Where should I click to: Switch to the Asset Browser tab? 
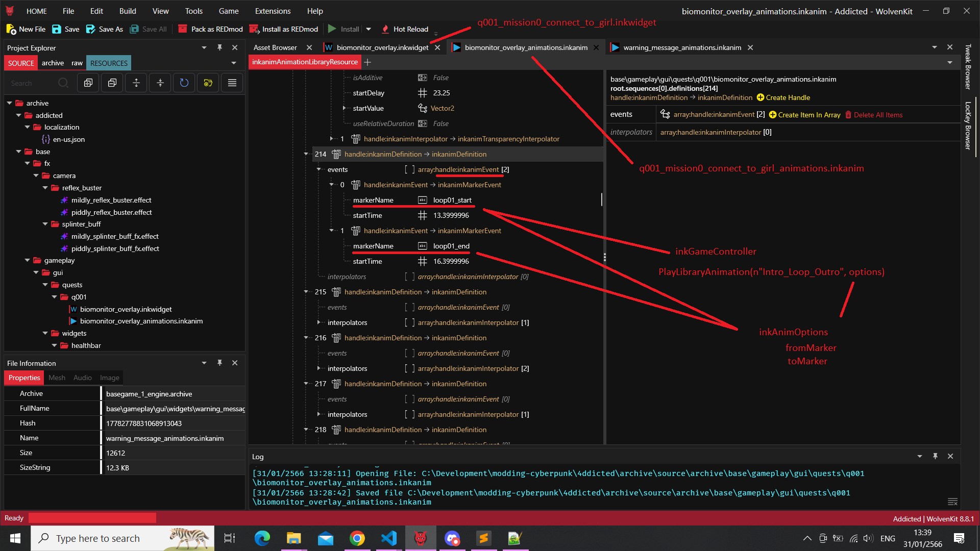[275, 47]
